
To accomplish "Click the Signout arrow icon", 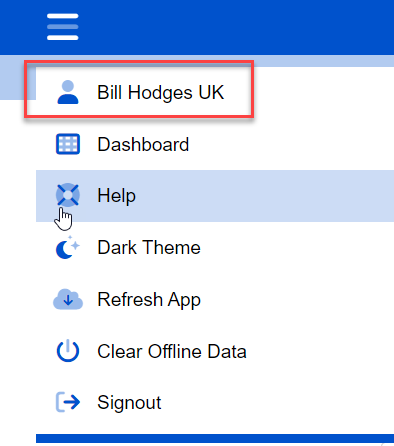I will click(68, 402).
